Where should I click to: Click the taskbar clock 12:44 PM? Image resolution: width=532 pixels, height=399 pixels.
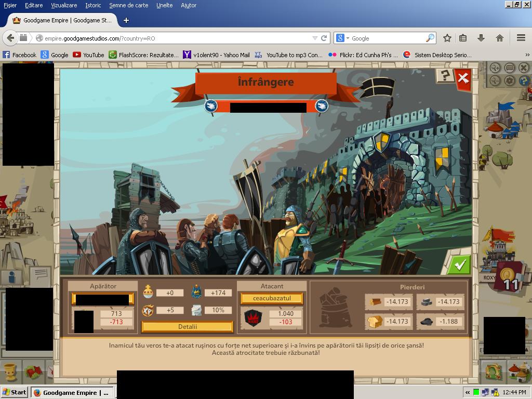click(514, 393)
